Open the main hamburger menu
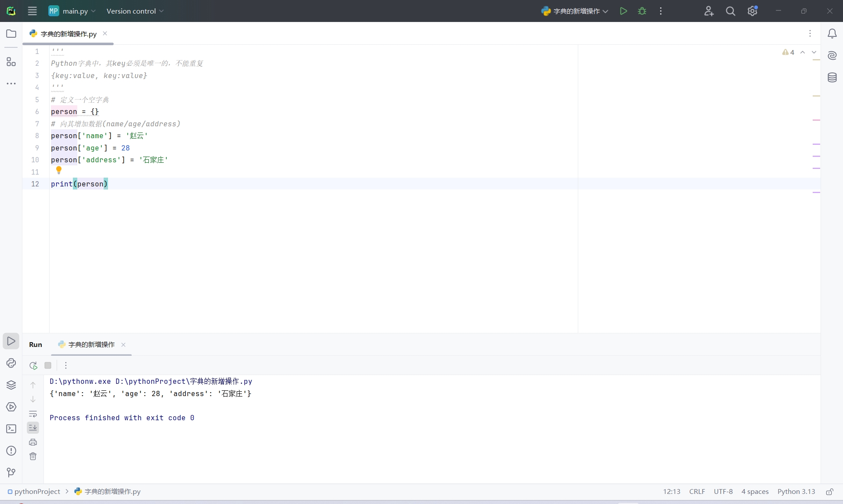The height and width of the screenshot is (504, 843). pos(32,11)
